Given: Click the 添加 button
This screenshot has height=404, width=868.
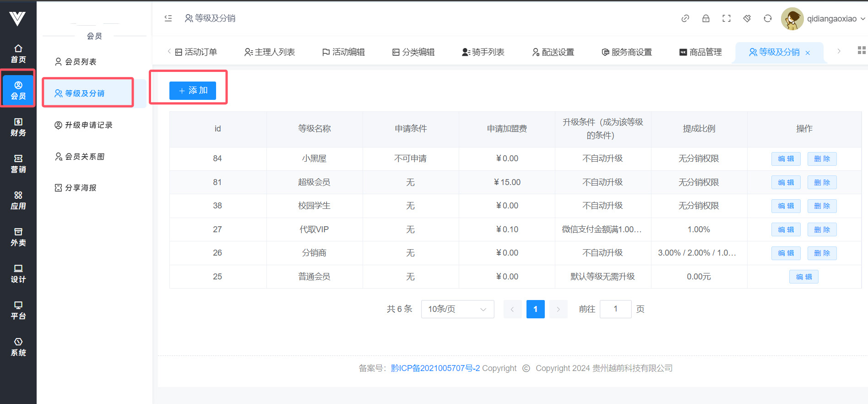Looking at the screenshot, I should pos(192,91).
